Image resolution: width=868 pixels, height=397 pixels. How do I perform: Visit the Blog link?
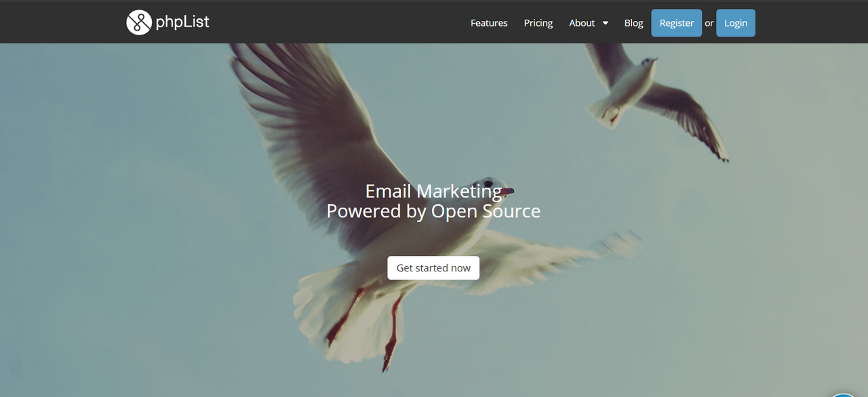(633, 23)
